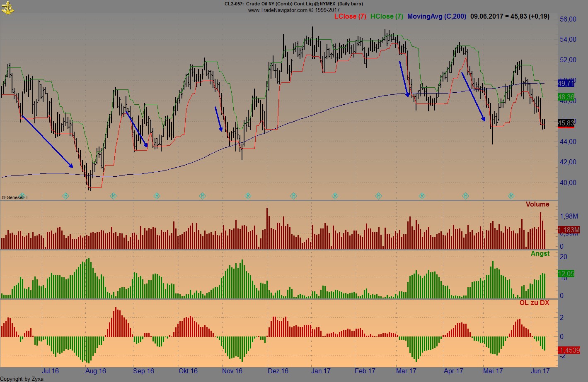This screenshot has height=382, width=588.
Task: Click the green 12,05 Angst value flag
Action: [566, 274]
